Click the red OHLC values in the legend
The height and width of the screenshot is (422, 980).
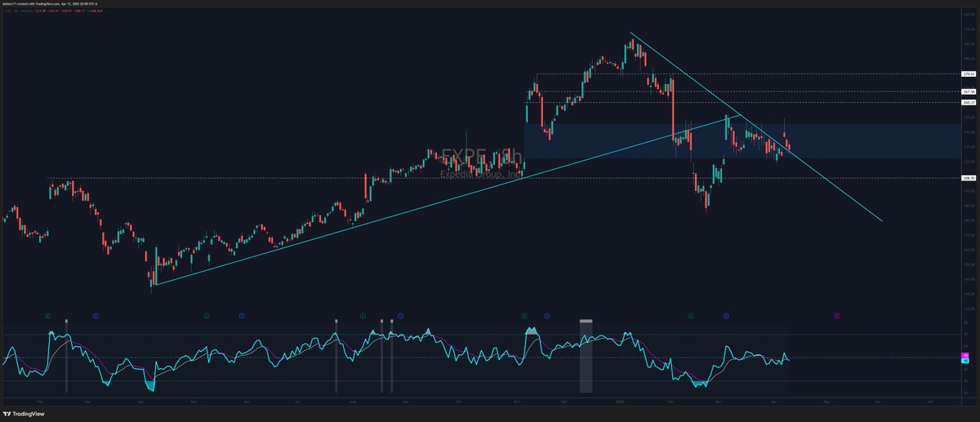pos(70,11)
